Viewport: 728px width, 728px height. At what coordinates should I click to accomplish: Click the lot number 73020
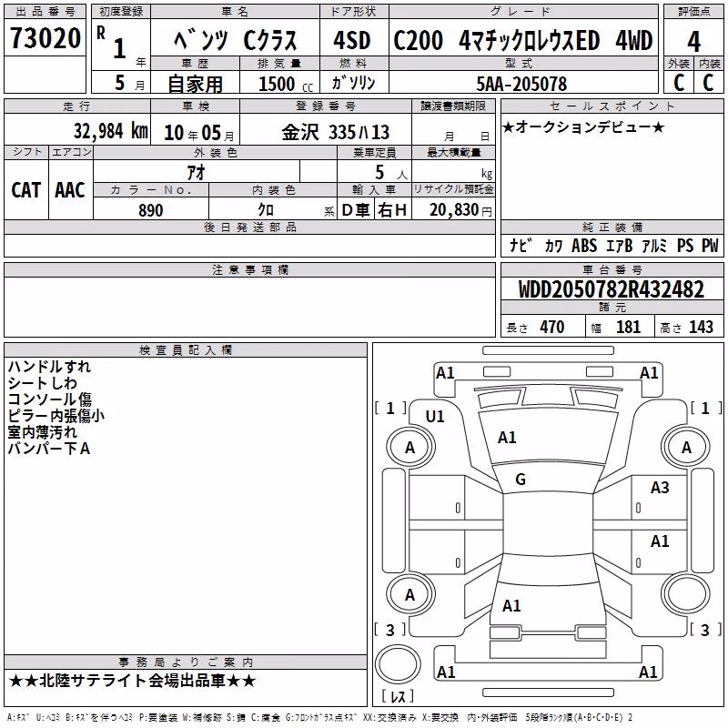pos(45,38)
